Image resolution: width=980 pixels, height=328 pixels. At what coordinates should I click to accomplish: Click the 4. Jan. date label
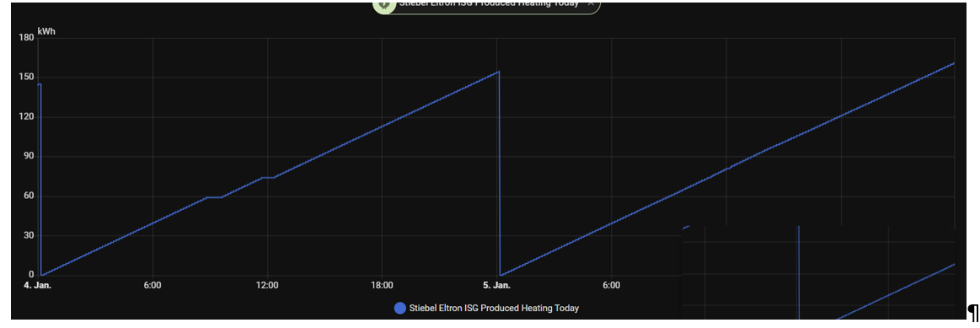38,286
